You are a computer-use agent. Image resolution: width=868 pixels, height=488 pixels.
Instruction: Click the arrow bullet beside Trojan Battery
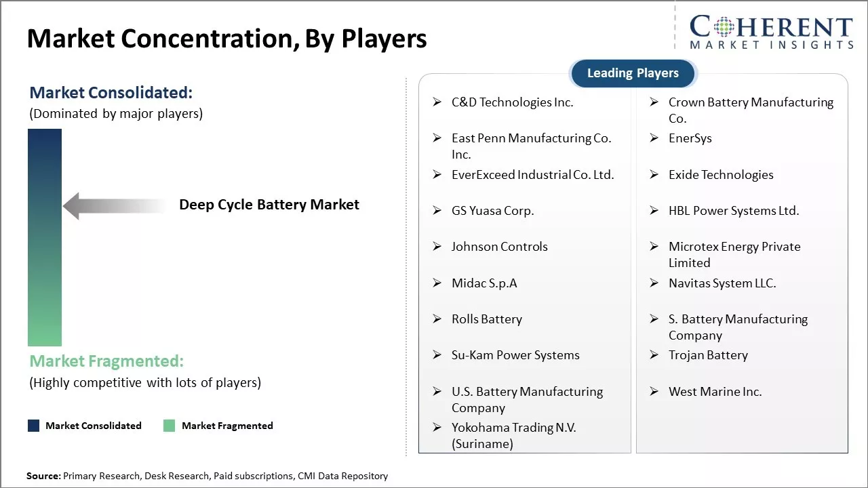pyautogui.click(x=654, y=355)
